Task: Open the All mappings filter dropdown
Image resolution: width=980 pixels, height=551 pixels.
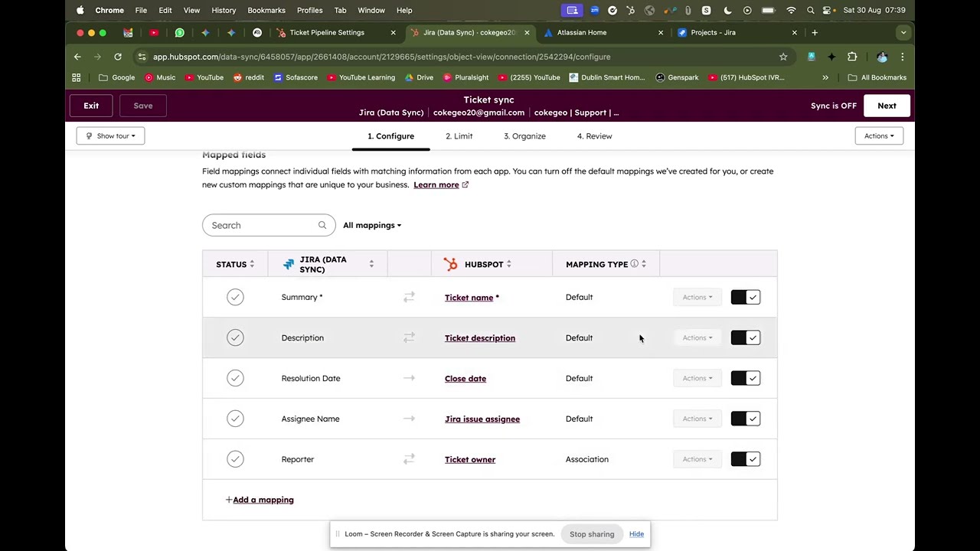Action: click(x=372, y=225)
